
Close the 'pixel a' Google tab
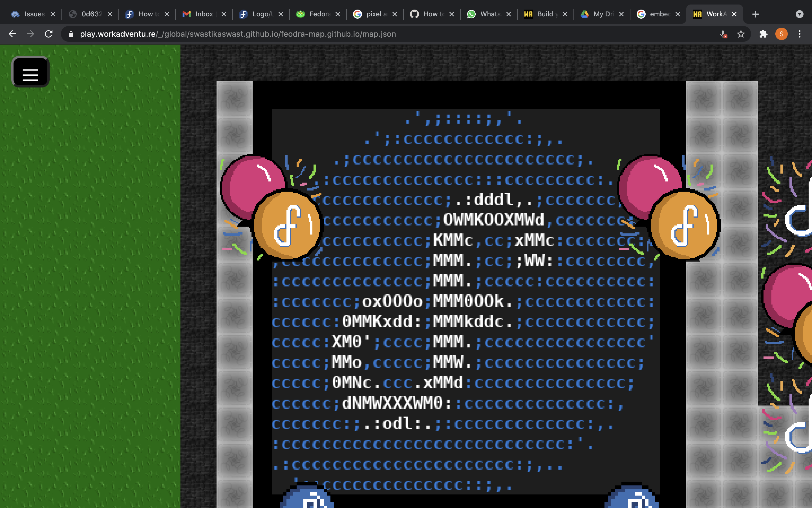pos(395,14)
